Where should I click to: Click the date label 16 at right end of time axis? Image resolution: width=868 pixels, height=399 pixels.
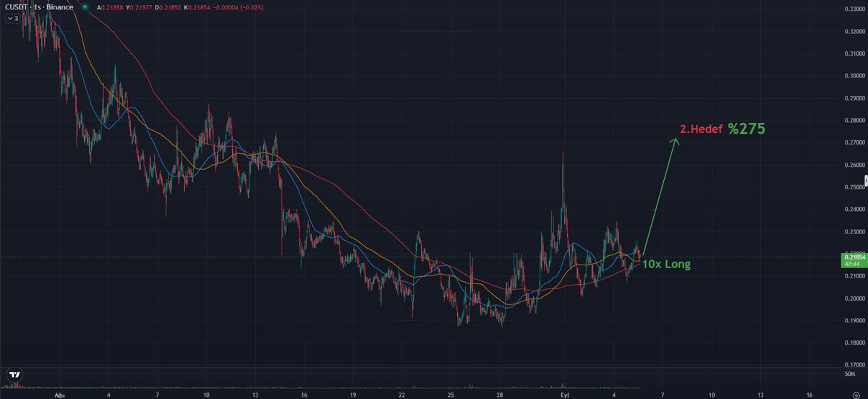click(x=809, y=396)
